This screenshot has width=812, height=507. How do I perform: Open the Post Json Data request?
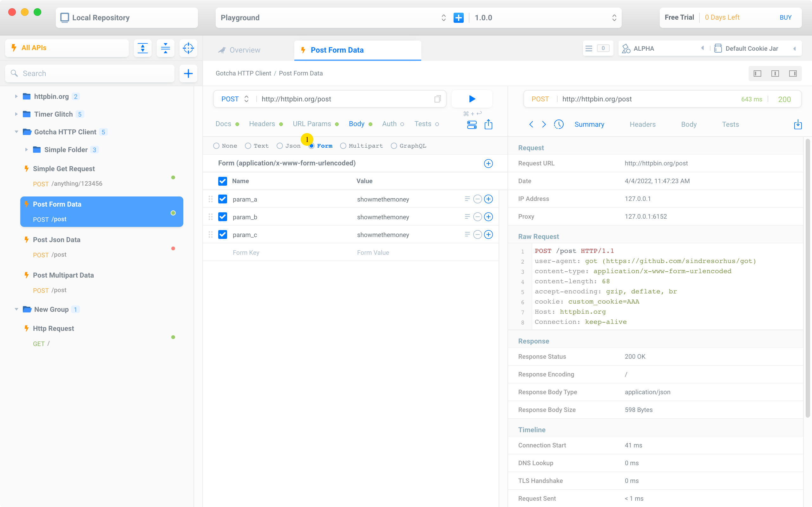tap(57, 240)
